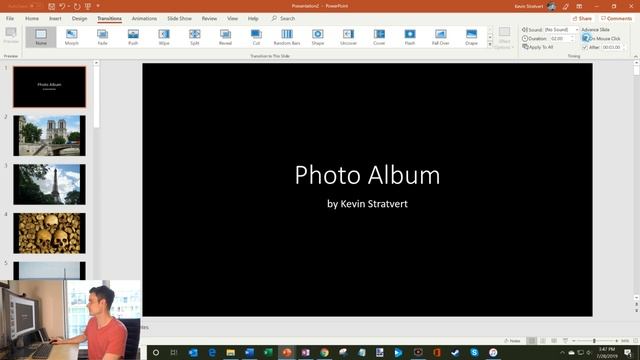Select slide 2 Notre Dame thumbnail
This screenshot has width=640, height=360.
(49, 136)
